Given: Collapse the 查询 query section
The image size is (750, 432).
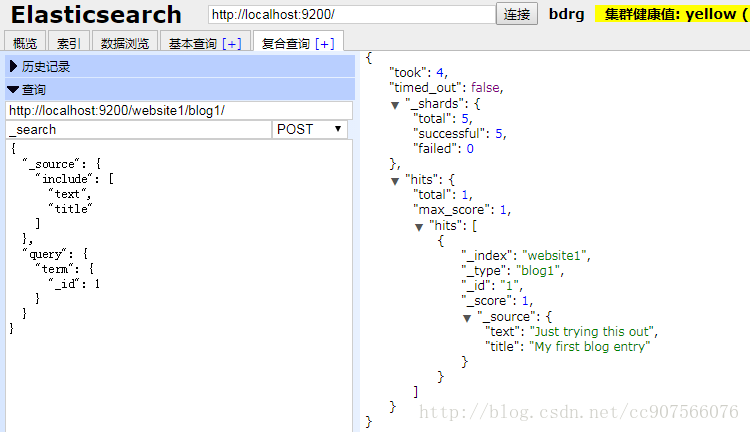Looking at the screenshot, I should click(x=180, y=89).
